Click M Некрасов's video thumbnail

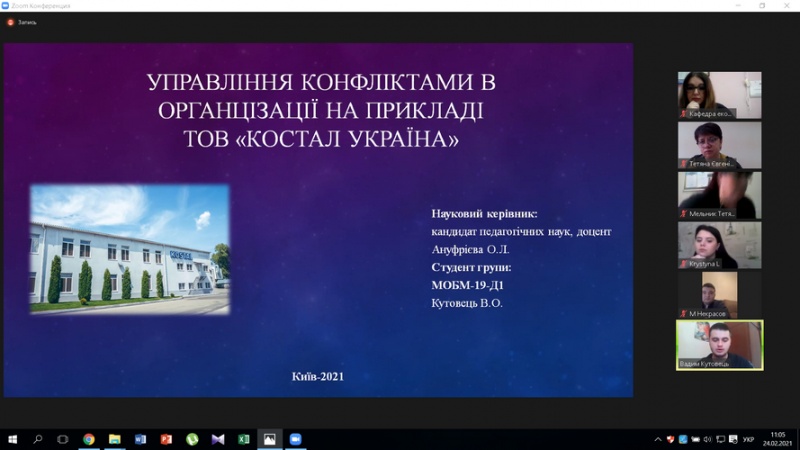719,295
